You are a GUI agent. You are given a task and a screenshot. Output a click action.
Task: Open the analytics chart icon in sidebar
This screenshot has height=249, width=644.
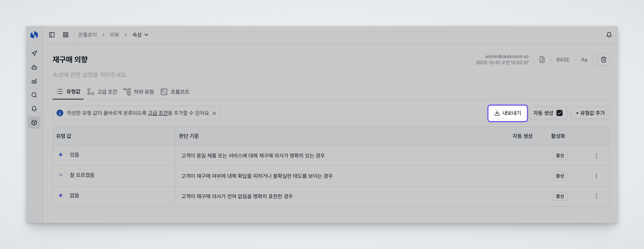pyautogui.click(x=34, y=81)
